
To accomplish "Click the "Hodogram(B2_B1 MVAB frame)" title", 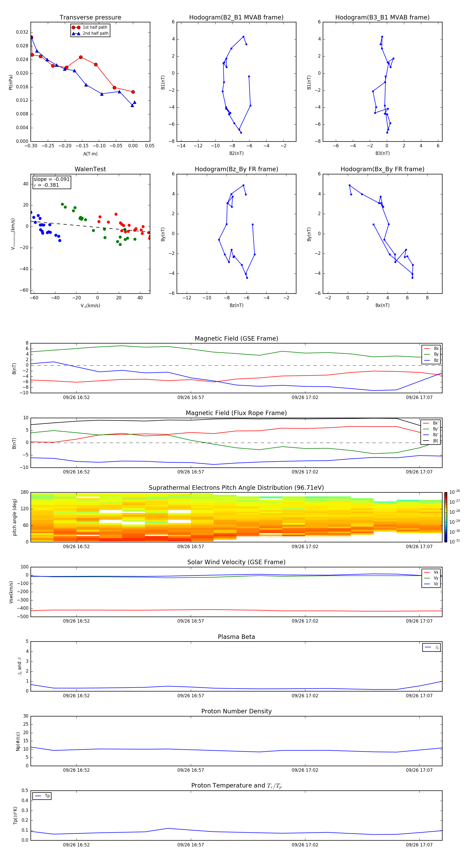I will (236, 18).
